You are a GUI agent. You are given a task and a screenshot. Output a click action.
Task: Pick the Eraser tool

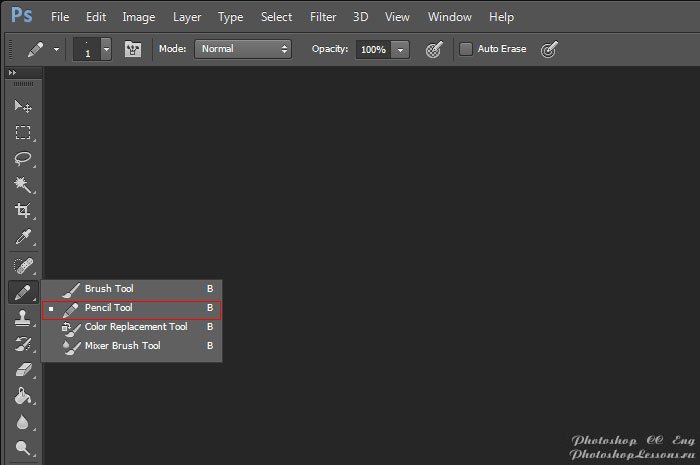22,370
